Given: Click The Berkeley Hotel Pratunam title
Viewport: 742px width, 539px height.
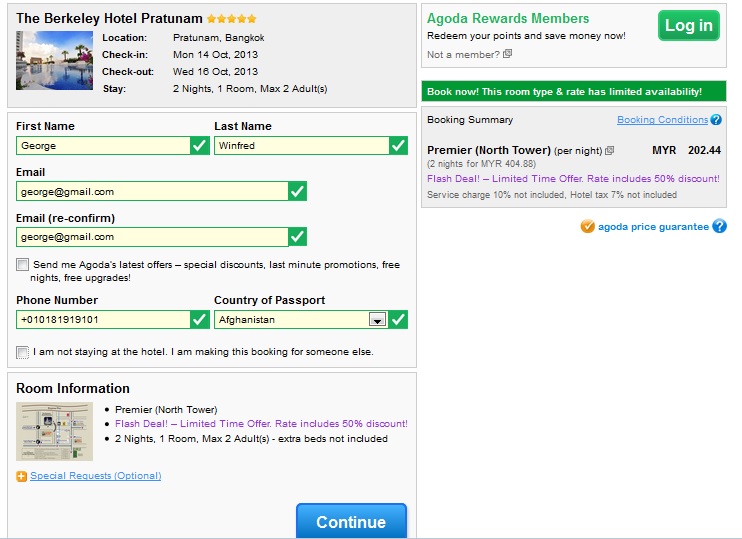Looking at the screenshot, I should [109, 18].
